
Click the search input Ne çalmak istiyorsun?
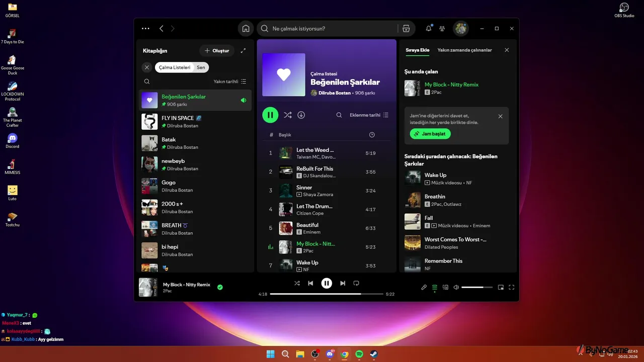pos(332,29)
